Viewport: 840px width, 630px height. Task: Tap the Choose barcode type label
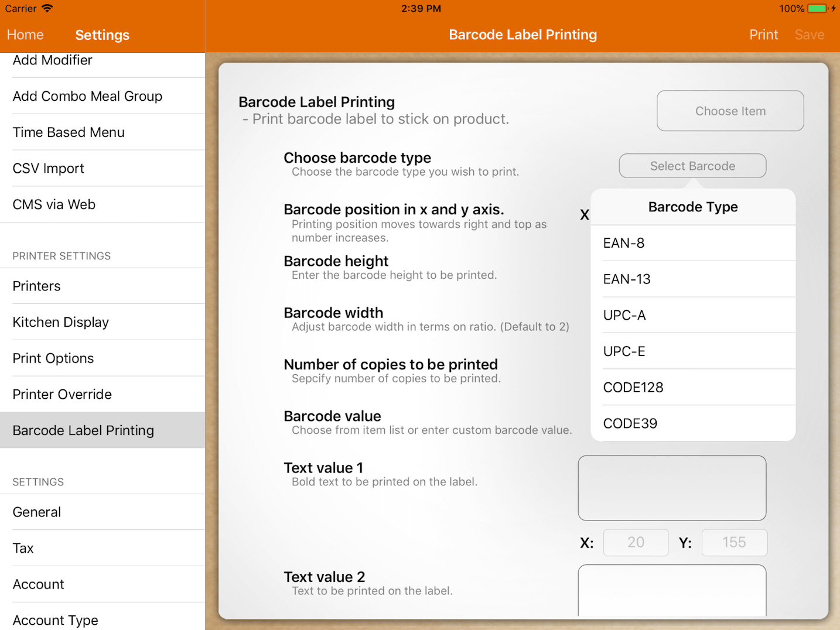357,158
